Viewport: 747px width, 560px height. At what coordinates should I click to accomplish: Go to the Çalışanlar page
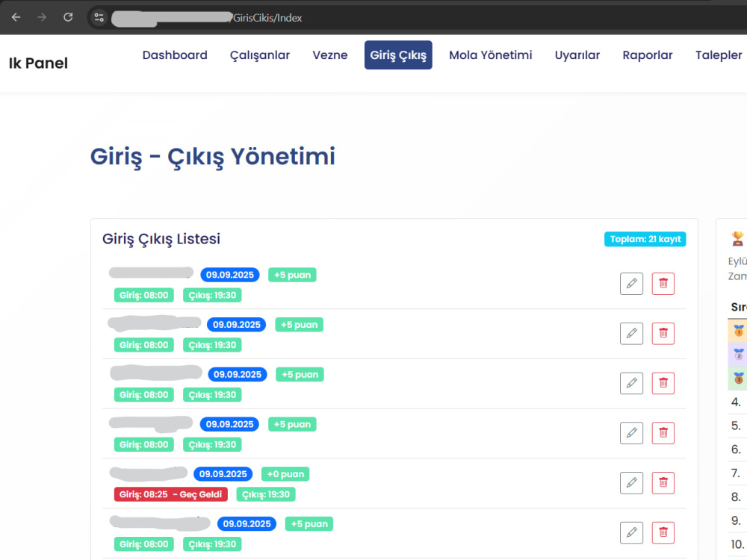tap(260, 55)
